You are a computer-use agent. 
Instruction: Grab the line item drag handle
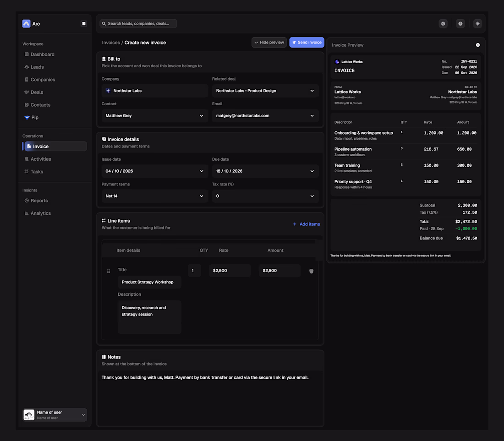(108, 271)
